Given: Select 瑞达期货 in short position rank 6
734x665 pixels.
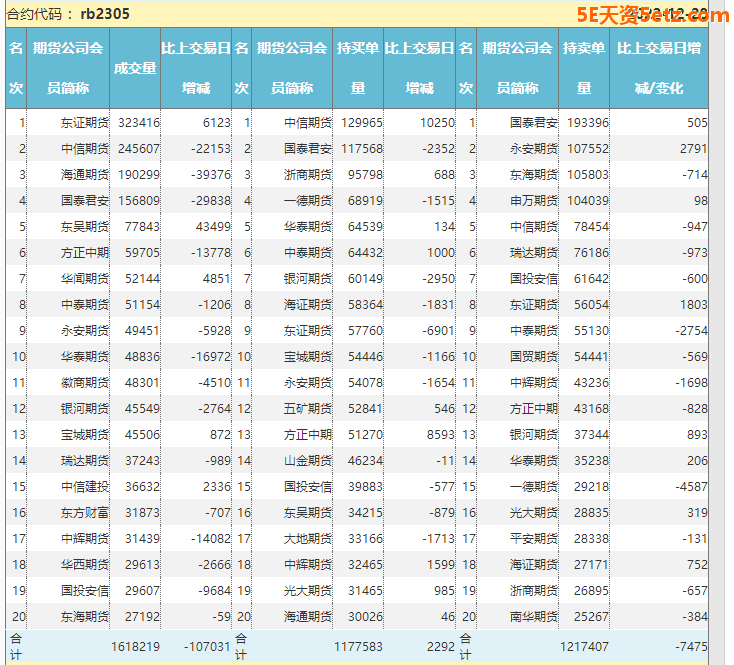Looking at the screenshot, I should click(x=534, y=253).
